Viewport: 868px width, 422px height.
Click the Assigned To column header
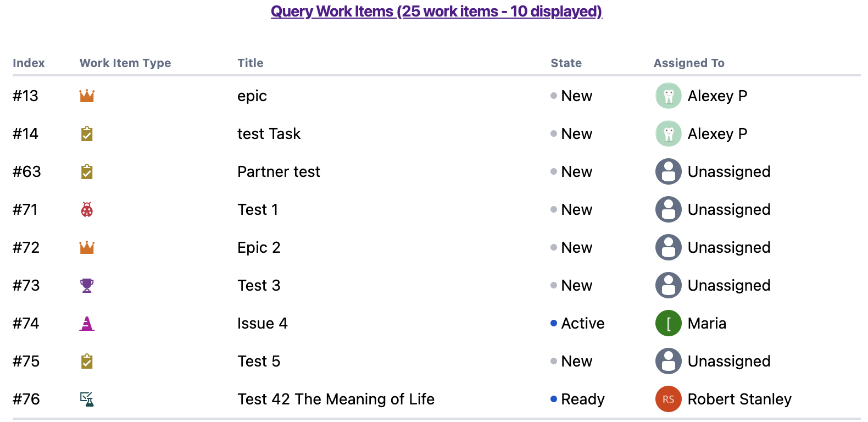point(689,63)
